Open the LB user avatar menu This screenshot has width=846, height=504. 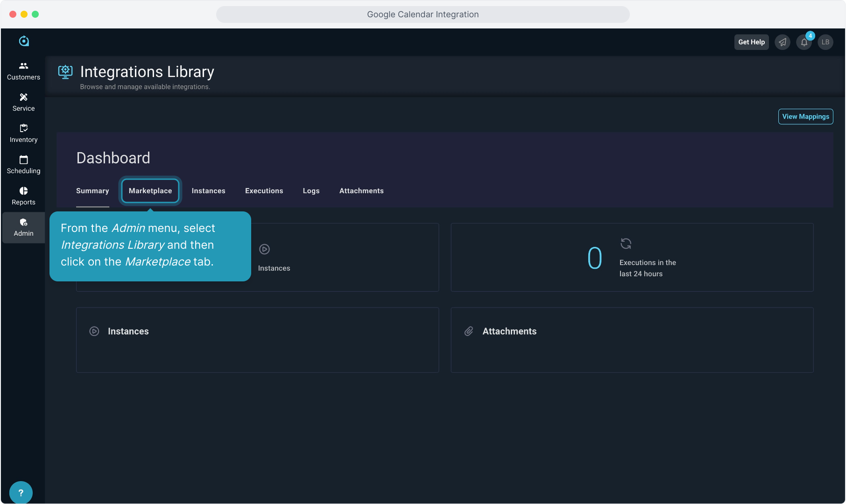point(825,42)
